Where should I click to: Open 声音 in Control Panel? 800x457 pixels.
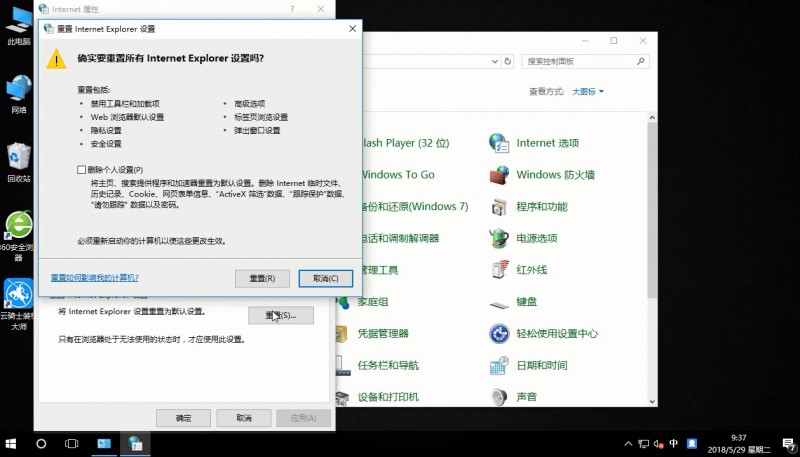click(x=513, y=397)
